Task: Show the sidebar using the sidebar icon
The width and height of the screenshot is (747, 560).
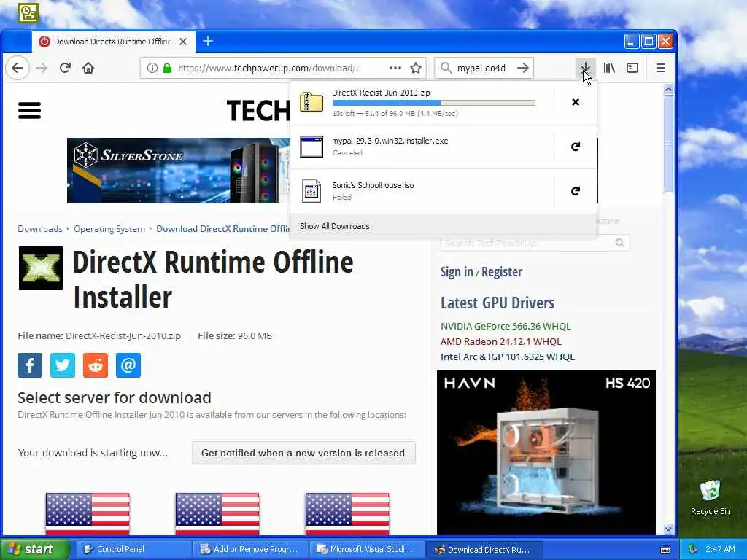Action: 632,68
